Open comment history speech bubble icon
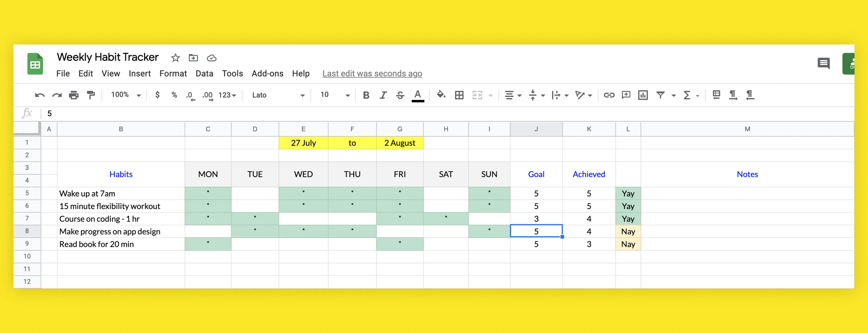Viewport: 868px width, 333px height. pyautogui.click(x=823, y=63)
